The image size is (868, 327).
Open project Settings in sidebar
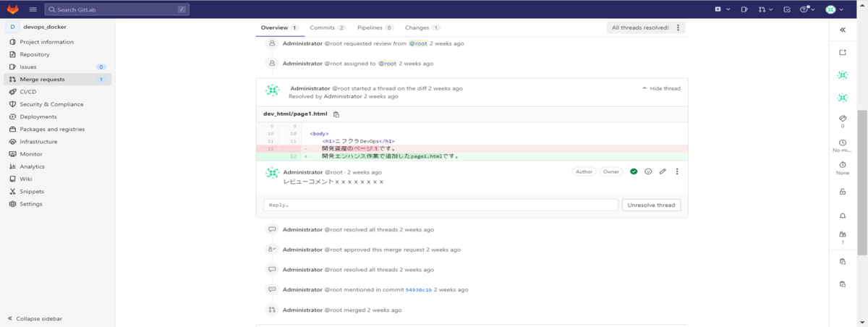(31, 204)
